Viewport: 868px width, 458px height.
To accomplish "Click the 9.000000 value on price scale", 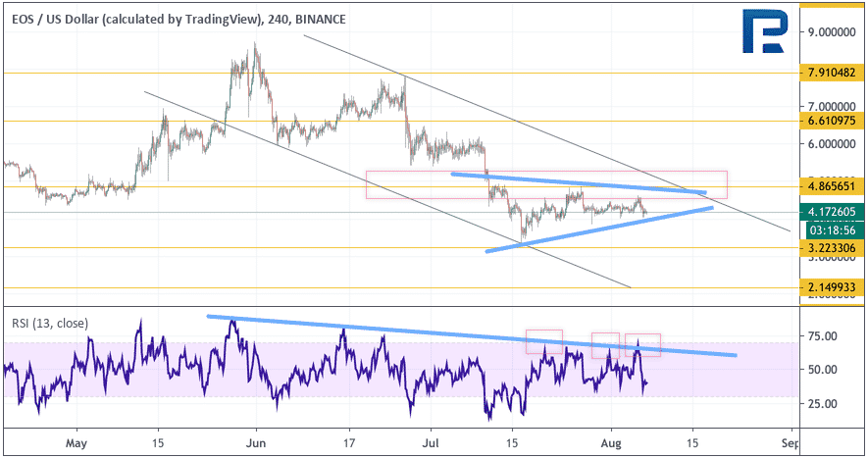I will click(x=832, y=32).
